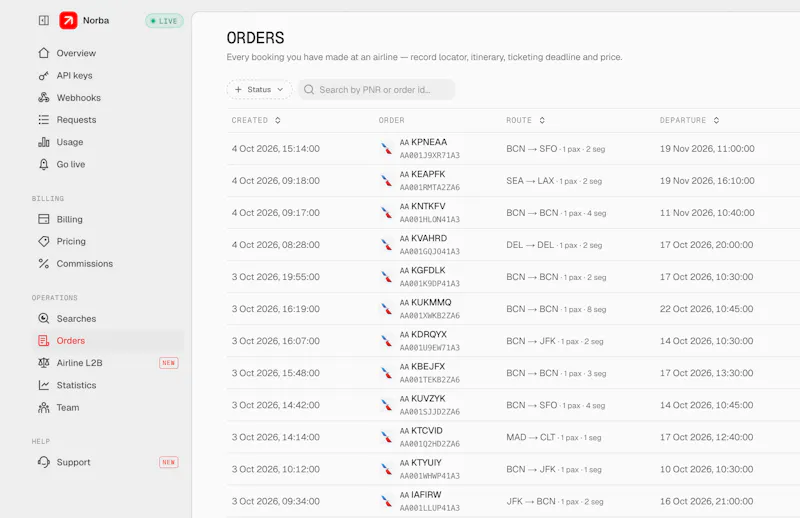The width and height of the screenshot is (800, 518).
Task: Sort by the Created column
Action: pyautogui.click(x=256, y=120)
